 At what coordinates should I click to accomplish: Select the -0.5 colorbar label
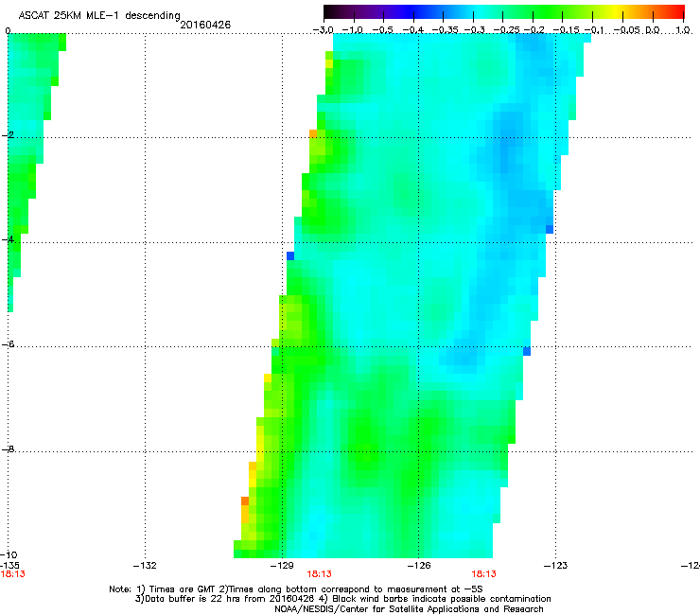pos(382,30)
